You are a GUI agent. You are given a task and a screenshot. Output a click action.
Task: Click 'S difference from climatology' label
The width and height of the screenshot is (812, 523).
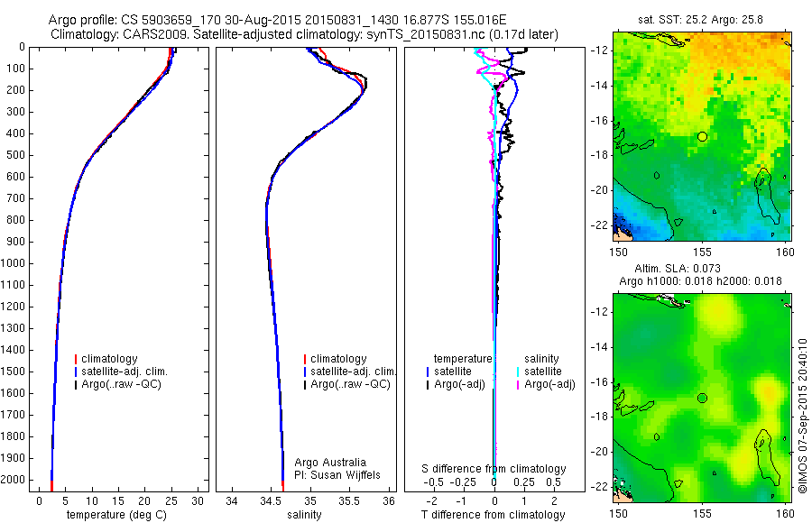494,469
